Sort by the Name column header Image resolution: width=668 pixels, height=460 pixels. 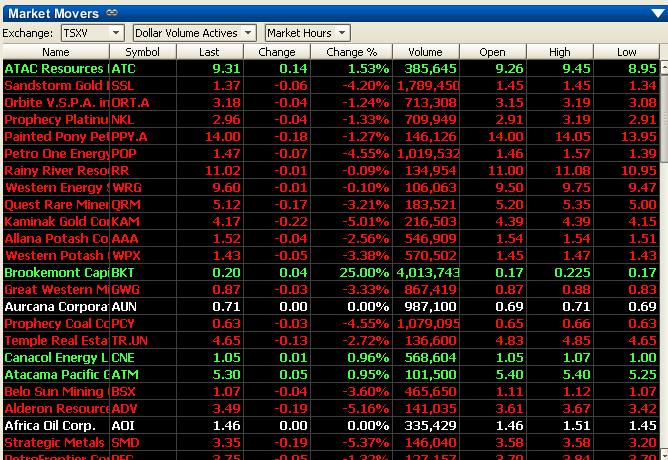pyautogui.click(x=55, y=51)
